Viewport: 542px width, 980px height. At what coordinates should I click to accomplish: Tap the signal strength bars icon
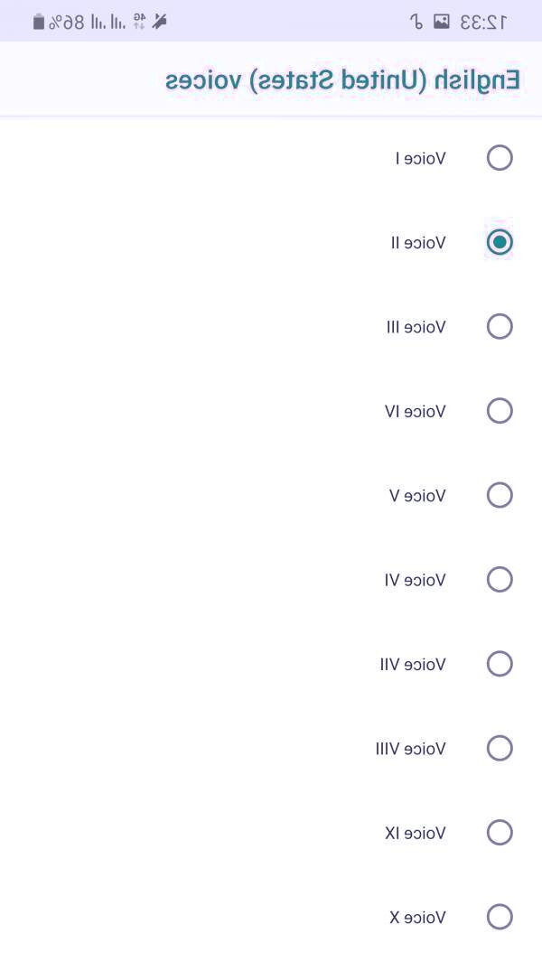tap(108, 22)
